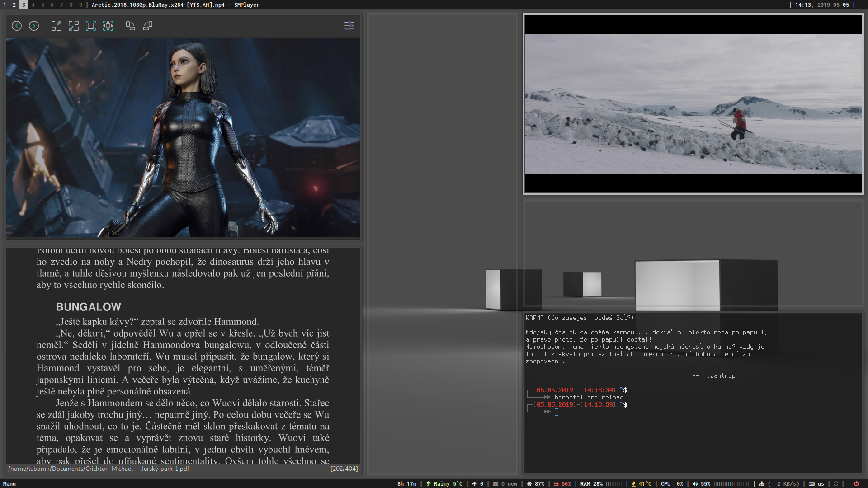The width and height of the screenshot is (868, 488).
Task: Click the temperature flame icon 41°C
Action: (633, 483)
